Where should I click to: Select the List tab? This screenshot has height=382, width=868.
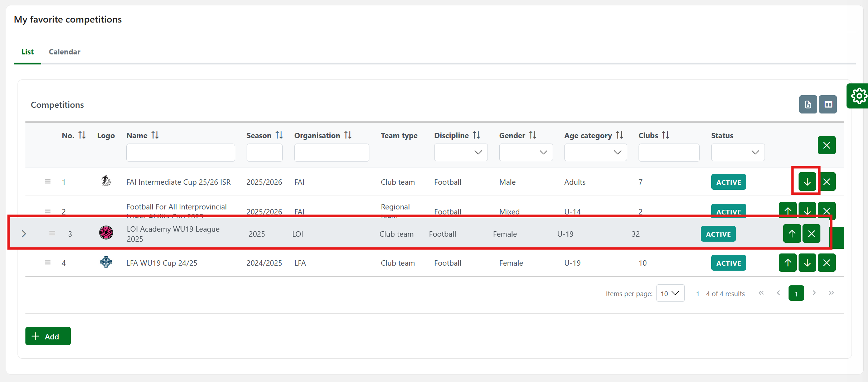pos(28,52)
